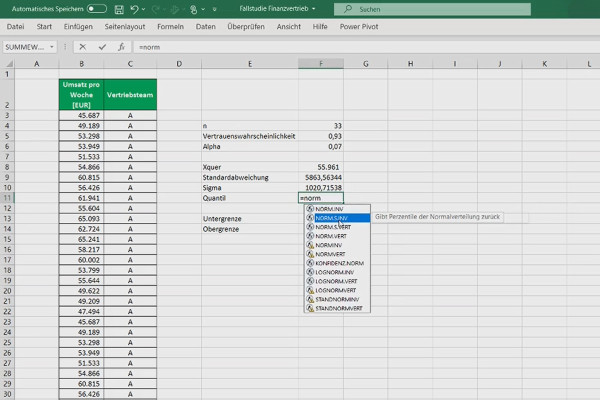Click the function icon beside KONFIDENZ.NORM
This screenshot has height=400, width=600.
click(x=310, y=263)
